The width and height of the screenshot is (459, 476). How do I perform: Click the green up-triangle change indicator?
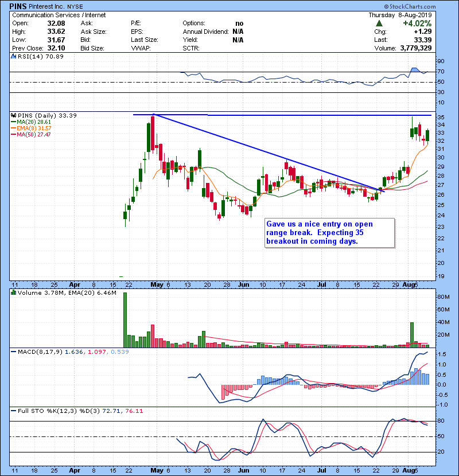tap(379, 24)
